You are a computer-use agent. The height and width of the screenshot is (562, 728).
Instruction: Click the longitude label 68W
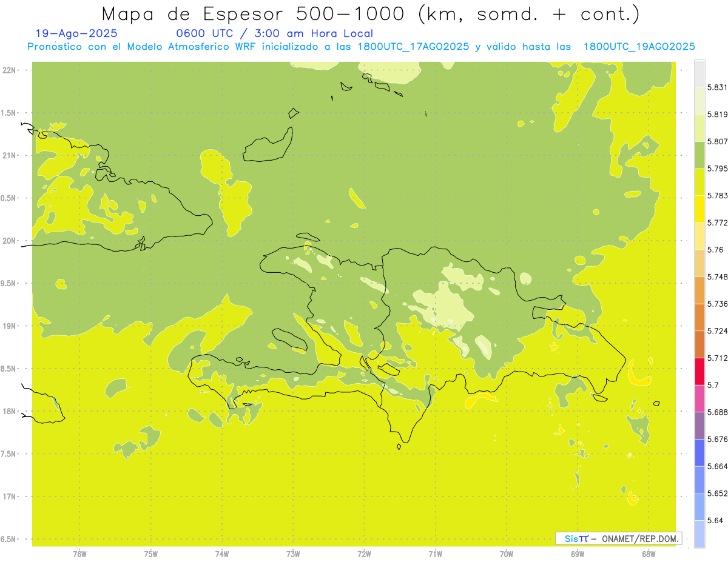pyautogui.click(x=649, y=554)
